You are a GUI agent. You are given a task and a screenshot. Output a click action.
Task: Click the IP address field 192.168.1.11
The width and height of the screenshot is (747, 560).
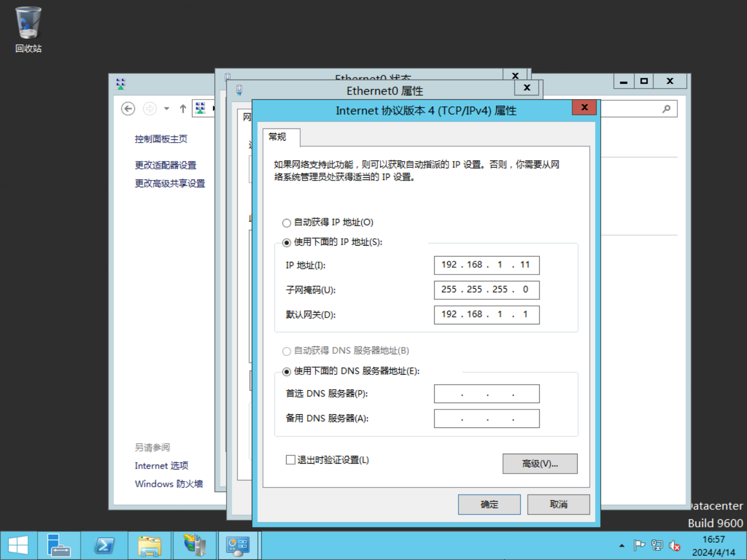487,265
